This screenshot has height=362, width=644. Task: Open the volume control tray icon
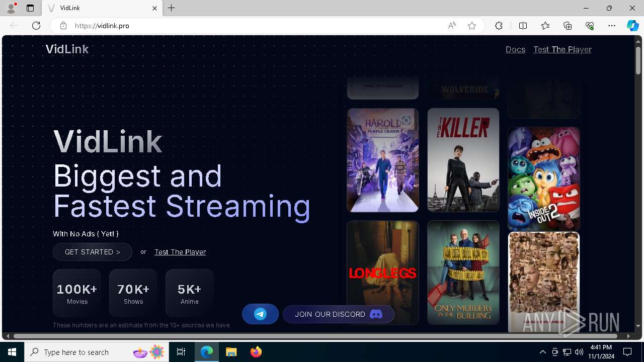(579, 352)
